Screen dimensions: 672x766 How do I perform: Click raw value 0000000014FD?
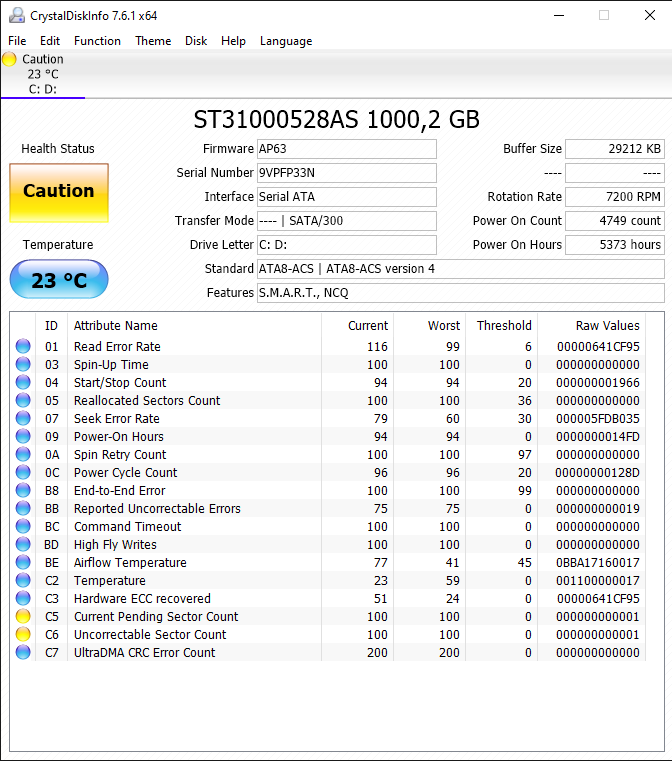pyautogui.click(x=598, y=437)
